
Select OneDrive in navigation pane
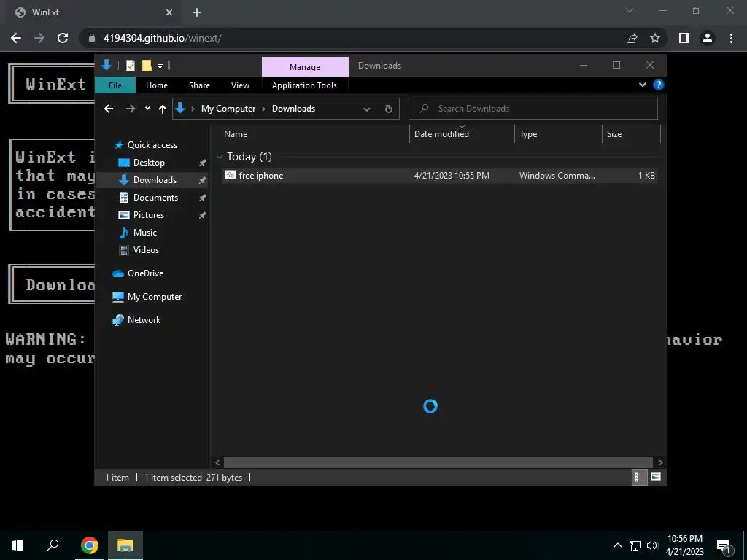(x=145, y=273)
